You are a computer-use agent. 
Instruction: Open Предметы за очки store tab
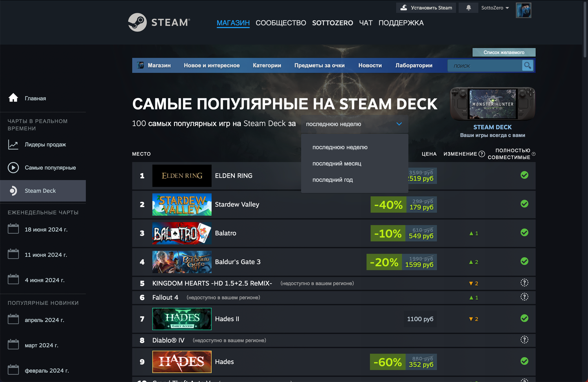[319, 65]
